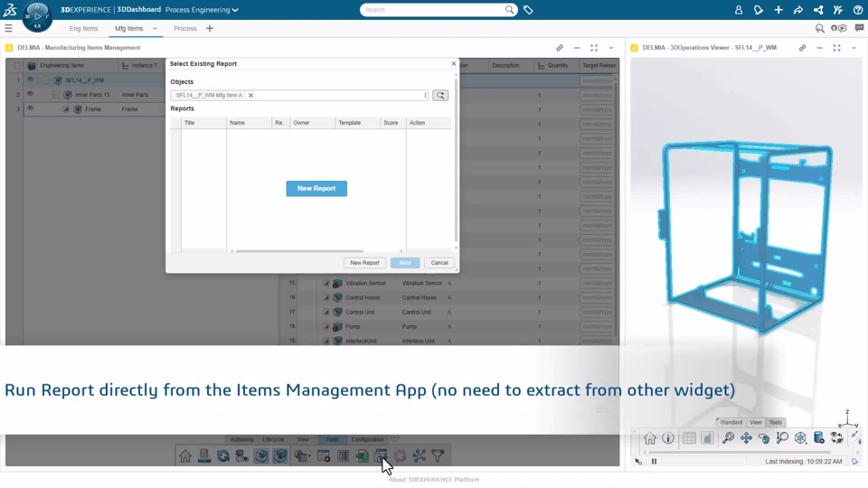The height and width of the screenshot is (488, 868).
Task: Collapse the SFL14__P_WM tree node
Action: [46, 80]
